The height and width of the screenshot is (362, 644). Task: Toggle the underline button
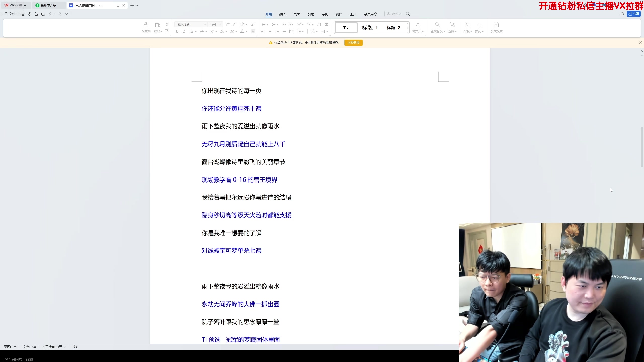pyautogui.click(x=192, y=31)
